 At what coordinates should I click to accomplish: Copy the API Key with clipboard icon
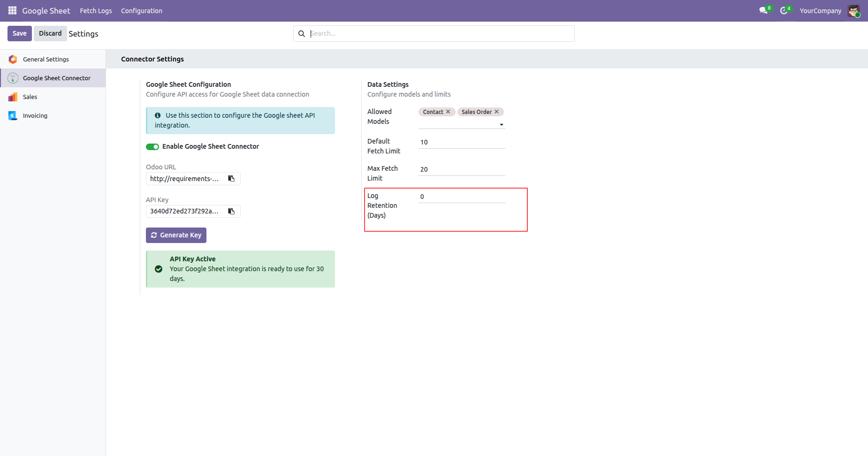pos(231,211)
